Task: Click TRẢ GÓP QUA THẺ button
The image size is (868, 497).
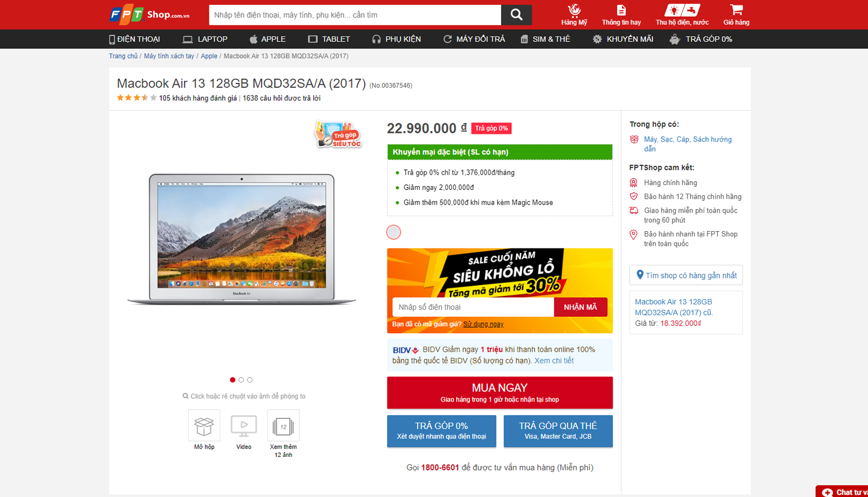Action: pos(558,431)
